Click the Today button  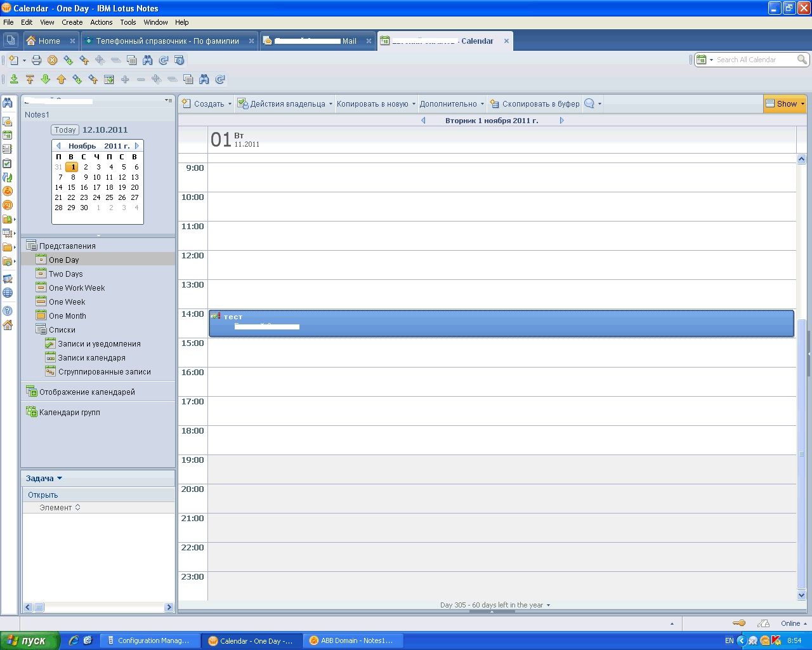pos(65,130)
